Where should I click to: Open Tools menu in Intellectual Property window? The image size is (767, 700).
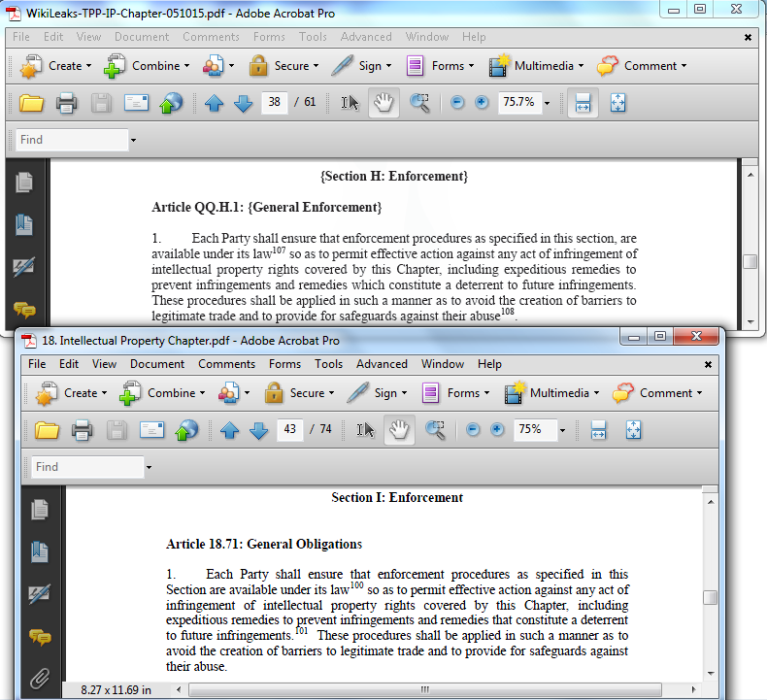(x=328, y=364)
